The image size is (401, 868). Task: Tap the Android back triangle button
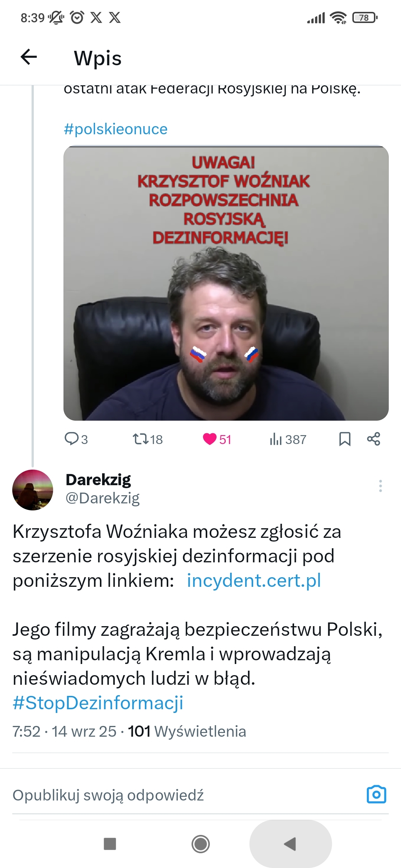290,844
